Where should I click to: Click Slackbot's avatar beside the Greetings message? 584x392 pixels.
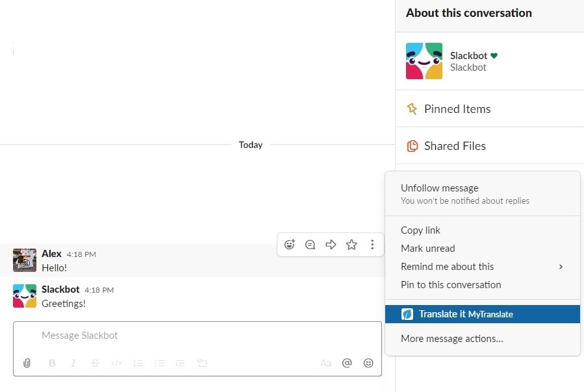click(25, 296)
